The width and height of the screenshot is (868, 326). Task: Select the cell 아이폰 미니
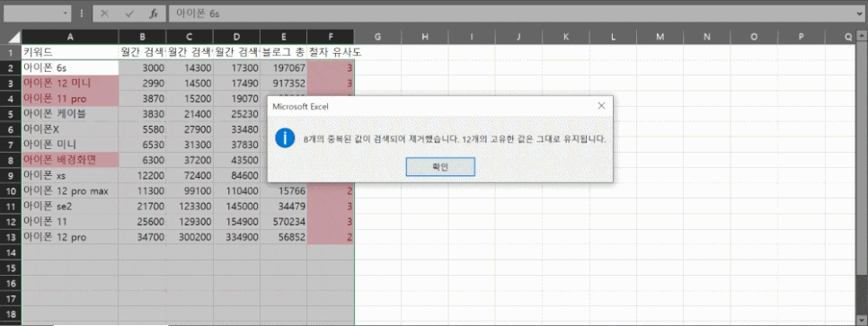70,145
